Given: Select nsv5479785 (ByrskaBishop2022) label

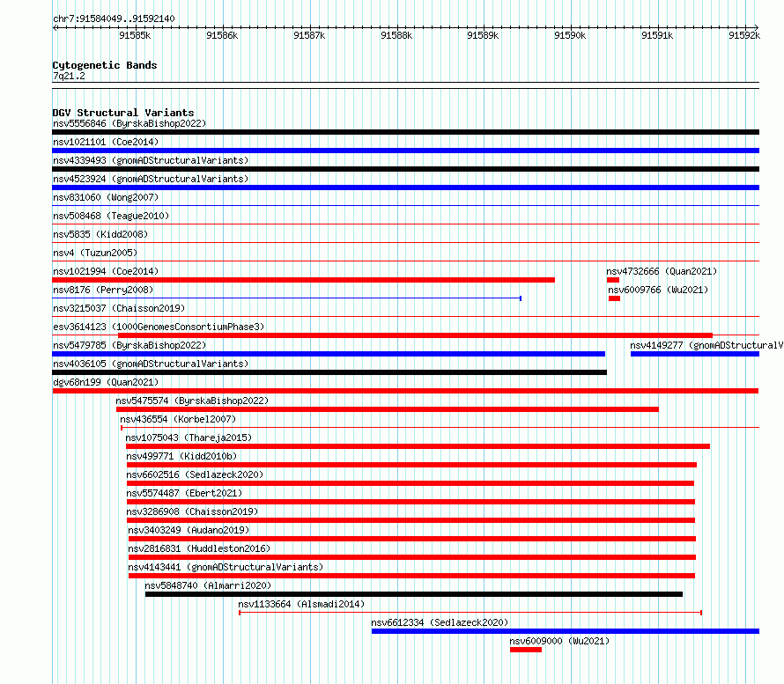Looking at the screenshot, I should [x=129, y=345].
